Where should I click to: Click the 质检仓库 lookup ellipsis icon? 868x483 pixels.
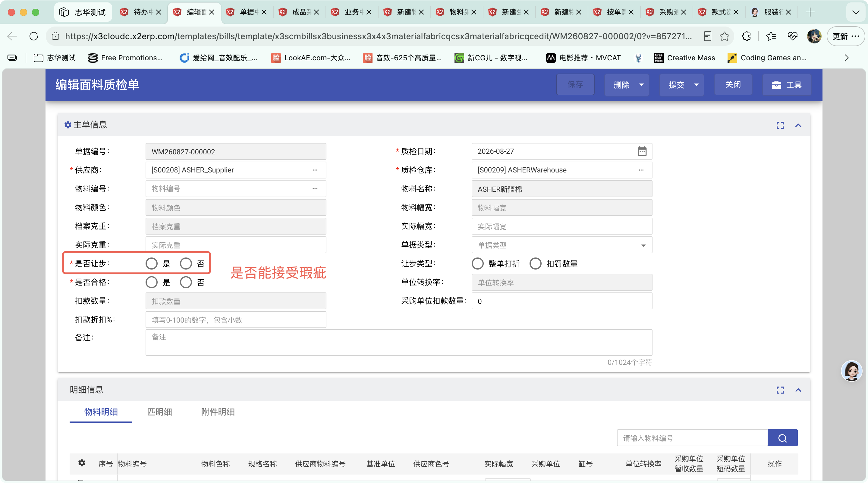[641, 170]
